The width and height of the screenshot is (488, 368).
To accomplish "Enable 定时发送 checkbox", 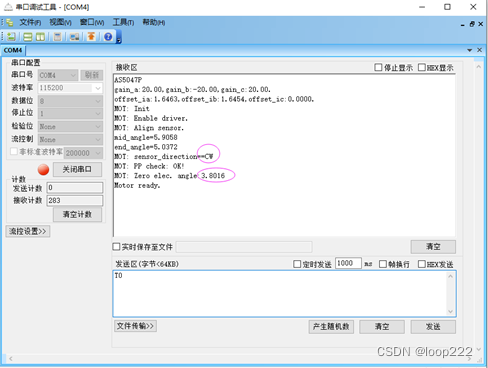I will click(297, 264).
